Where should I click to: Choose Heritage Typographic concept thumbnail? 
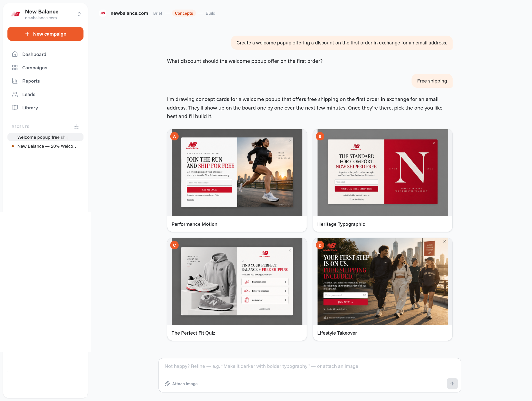pos(382,173)
